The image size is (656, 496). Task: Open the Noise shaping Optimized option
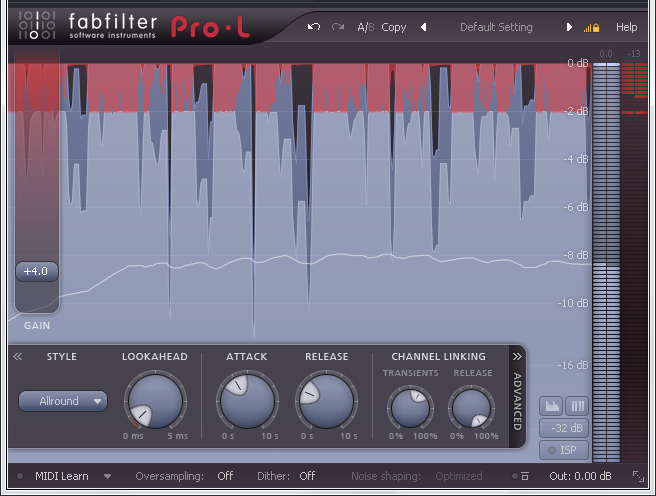pos(459,476)
